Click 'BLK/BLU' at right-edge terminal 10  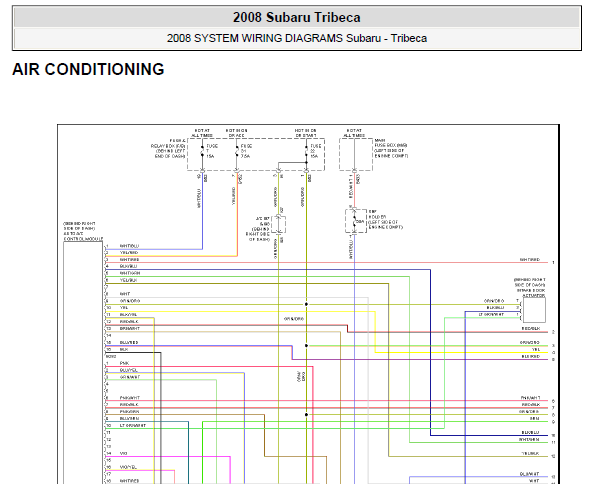(x=530, y=433)
